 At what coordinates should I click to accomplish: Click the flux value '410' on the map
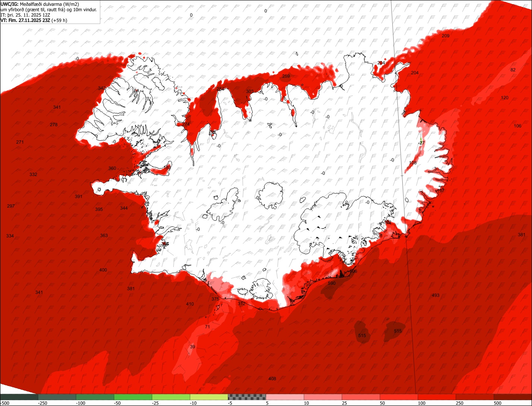(190, 304)
